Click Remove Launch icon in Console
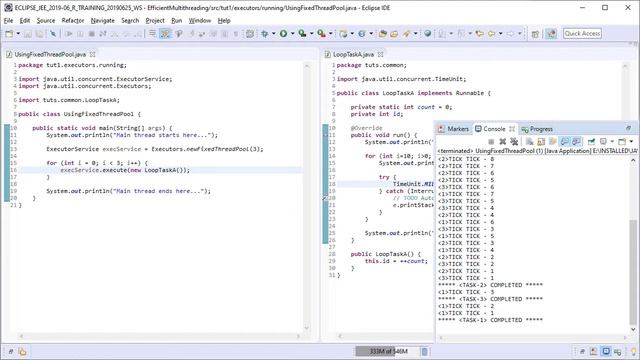This screenshot has height=360, width=640. coord(502,142)
